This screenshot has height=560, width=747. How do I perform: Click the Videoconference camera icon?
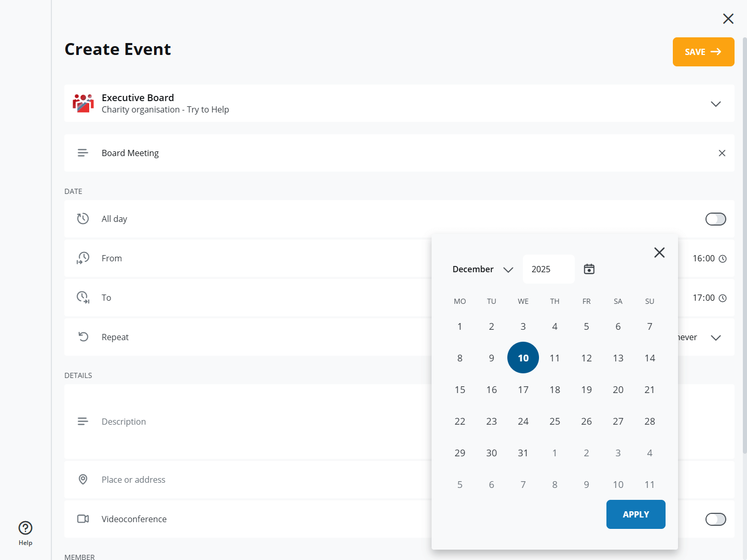(x=83, y=519)
